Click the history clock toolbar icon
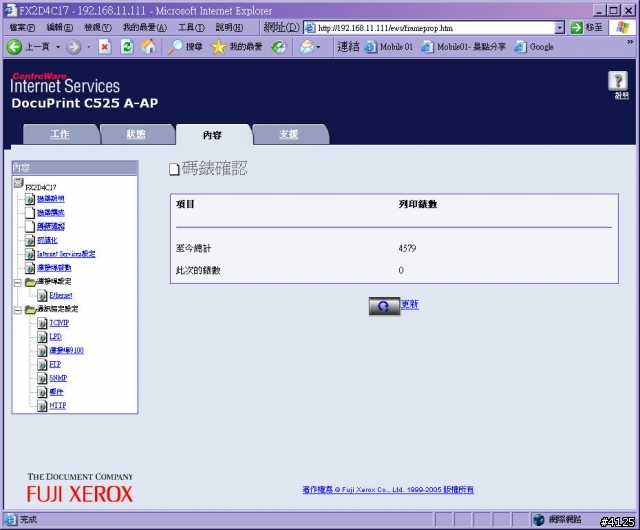 (279, 47)
